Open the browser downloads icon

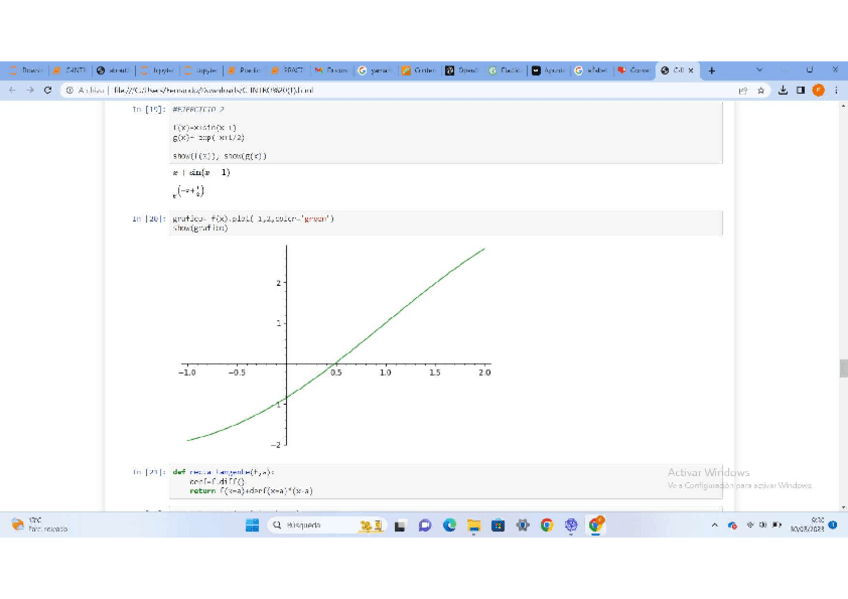783,90
